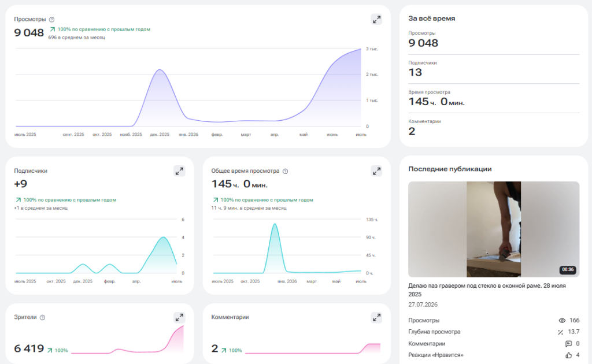Expand the Просмотры chart to fullscreen
592x364 pixels.
pos(376,20)
